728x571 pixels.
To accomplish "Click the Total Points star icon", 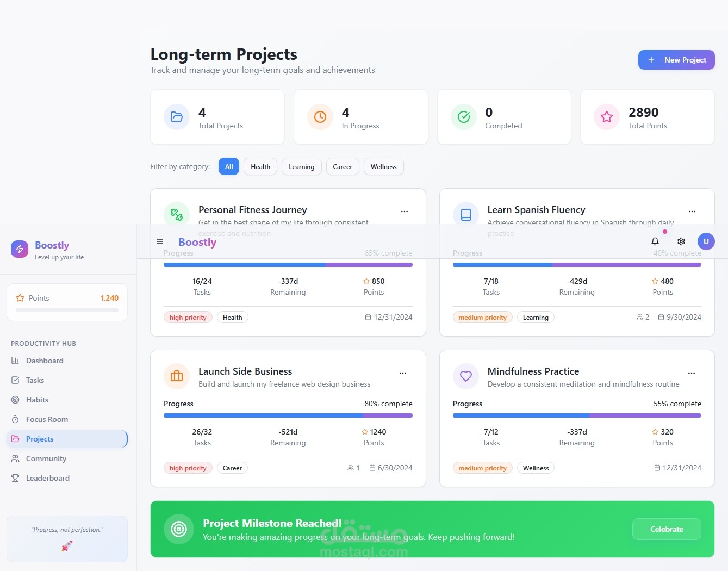I will click(607, 117).
